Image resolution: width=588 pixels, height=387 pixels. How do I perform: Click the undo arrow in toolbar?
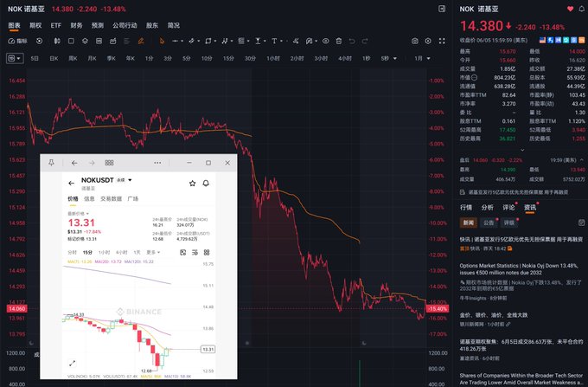[x=352, y=41]
